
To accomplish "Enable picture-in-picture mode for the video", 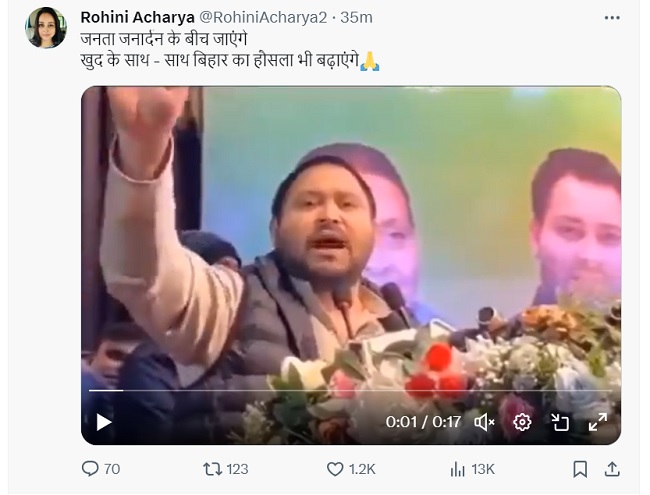I will (560, 422).
